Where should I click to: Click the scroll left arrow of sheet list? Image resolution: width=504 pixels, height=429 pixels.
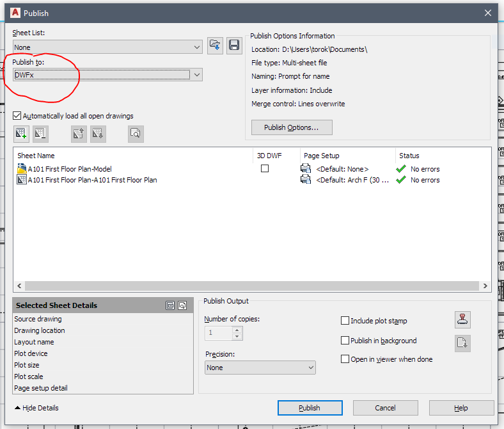(19, 286)
